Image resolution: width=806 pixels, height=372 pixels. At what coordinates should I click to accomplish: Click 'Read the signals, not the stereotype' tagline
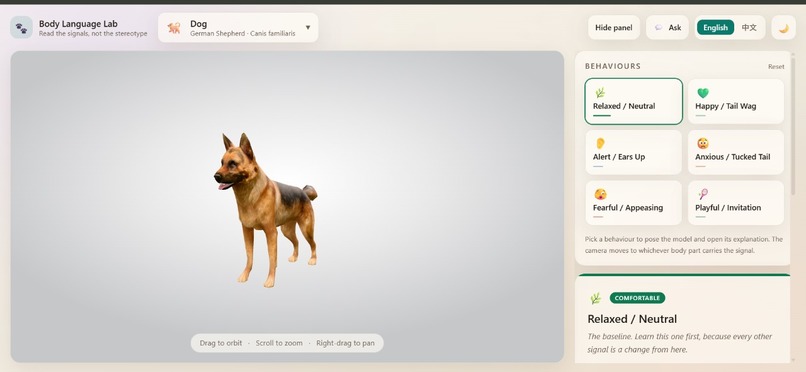pyautogui.click(x=93, y=34)
